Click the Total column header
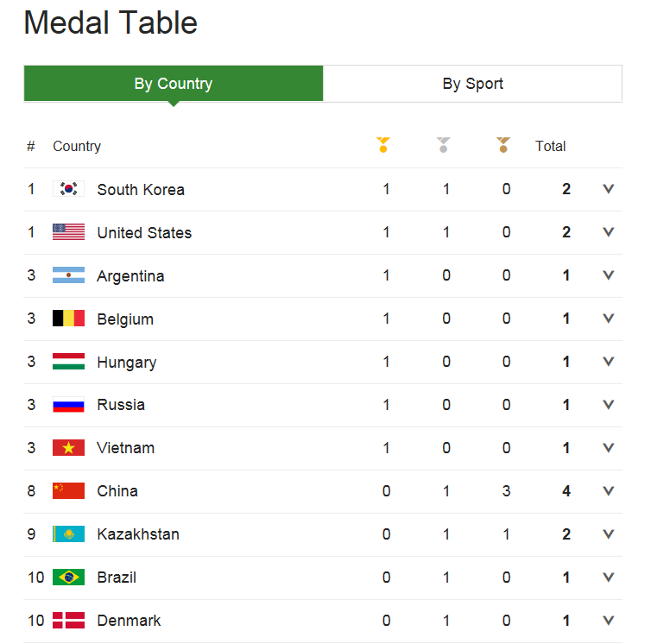 (x=550, y=146)
